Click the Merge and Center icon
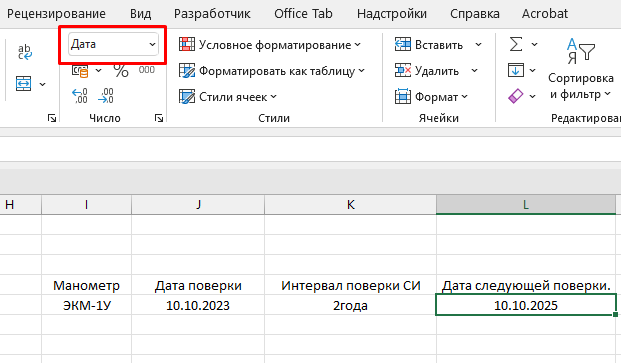621x363 pixels. pos(24,84)
